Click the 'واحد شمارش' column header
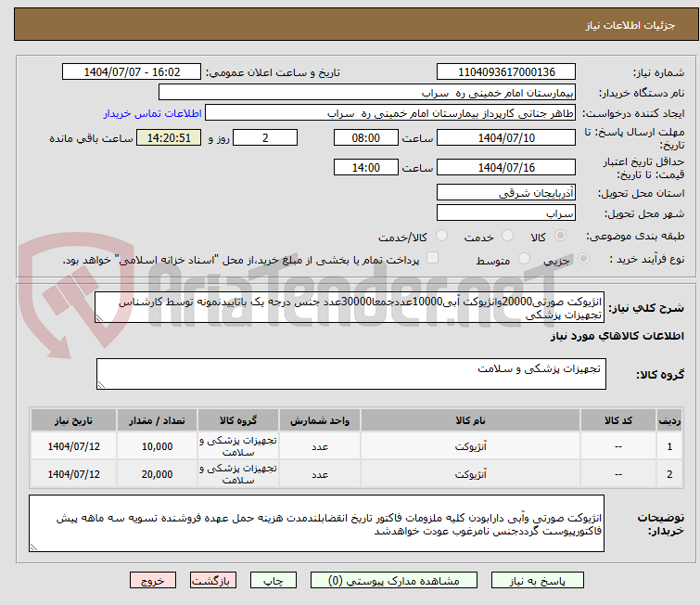Screen dimensions: 700x605 (320, 420)
